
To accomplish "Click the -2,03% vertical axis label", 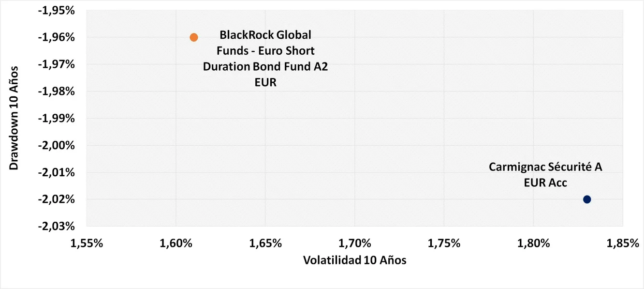I will pos(58,226).
